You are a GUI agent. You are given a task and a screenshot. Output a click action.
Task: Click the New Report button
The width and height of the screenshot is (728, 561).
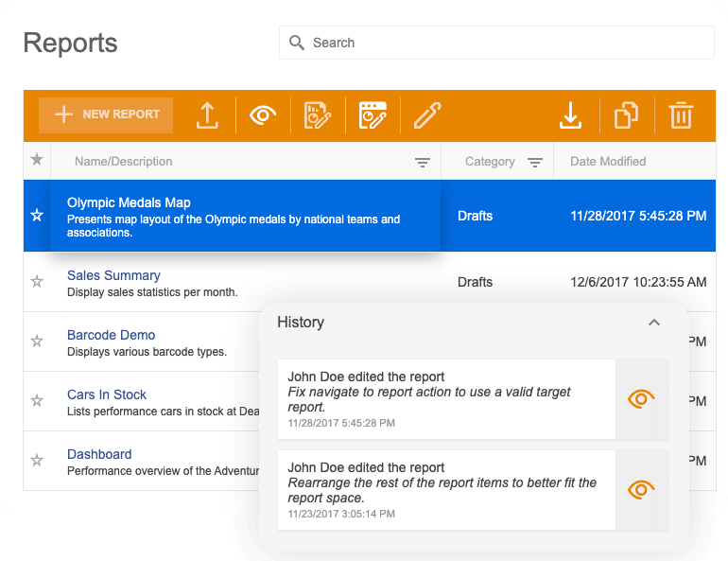coord(106,114)
